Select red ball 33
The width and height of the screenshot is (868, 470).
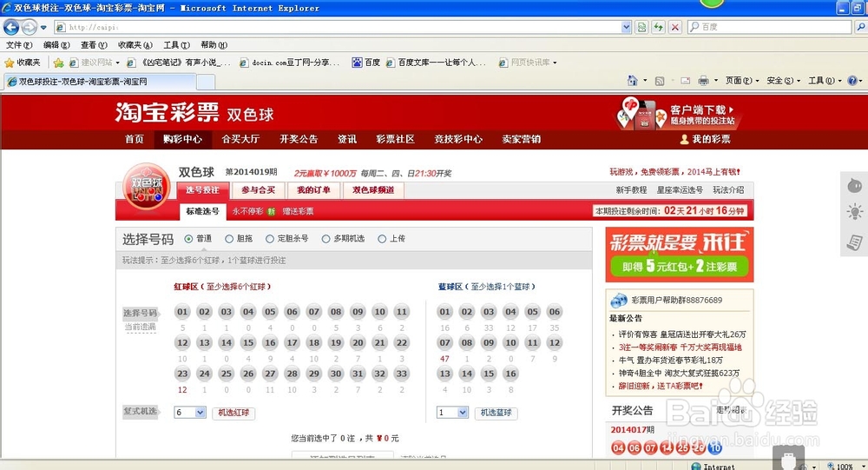pyautogui.click(x=401, y=374)
